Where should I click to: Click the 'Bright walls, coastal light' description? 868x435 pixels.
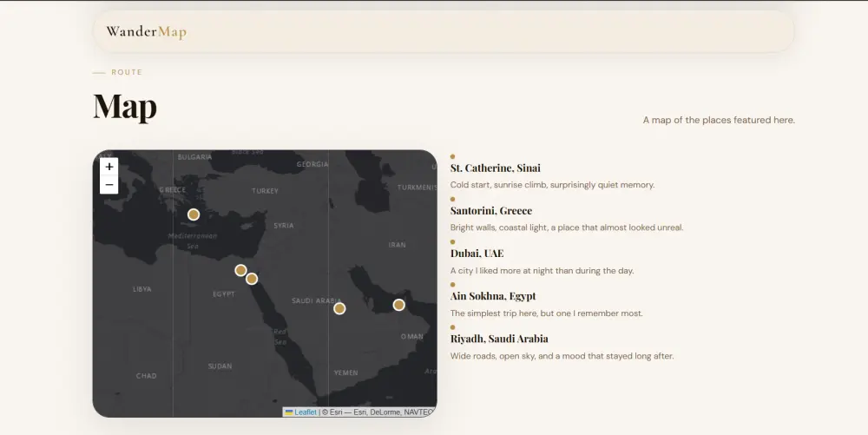click(566, 227)
